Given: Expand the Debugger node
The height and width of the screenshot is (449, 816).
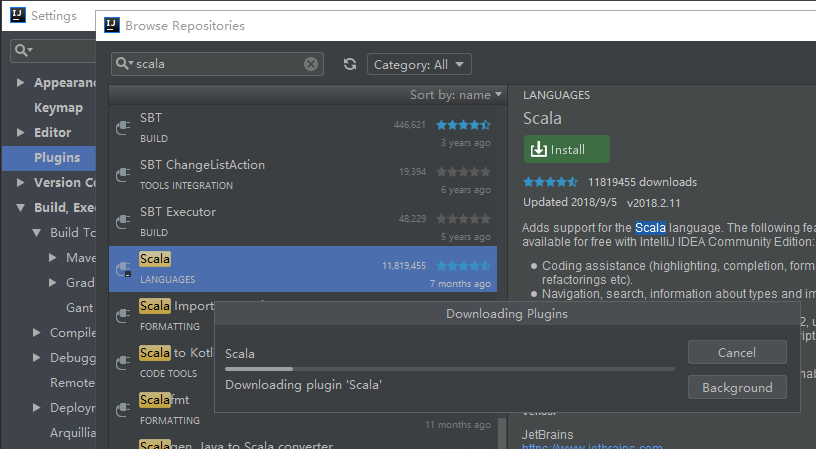Looking at the screenshot, I should click(36, 357).
